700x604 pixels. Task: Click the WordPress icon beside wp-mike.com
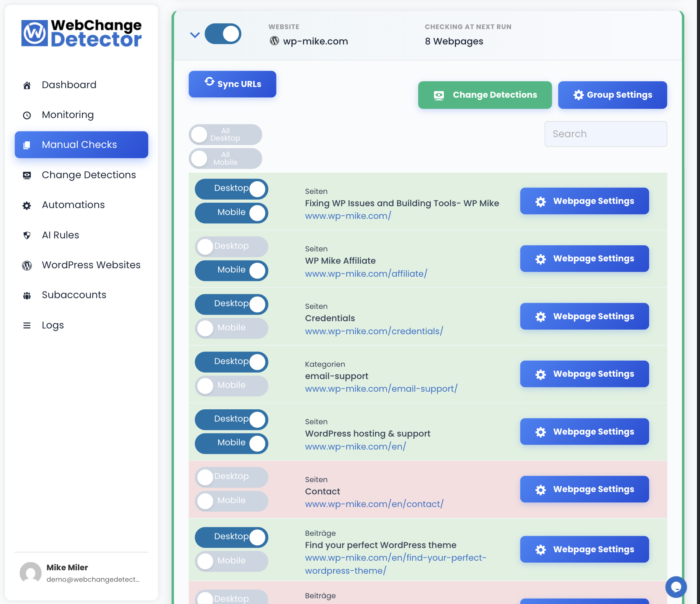274,41
